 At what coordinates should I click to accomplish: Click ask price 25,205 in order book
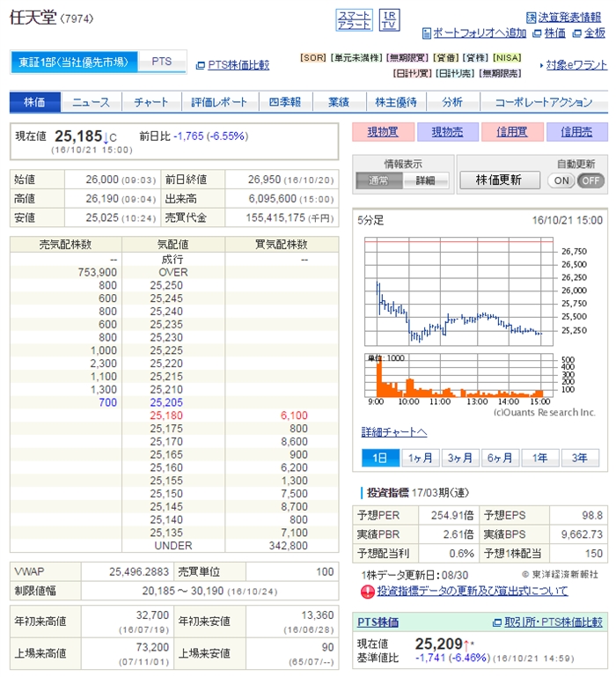[x=166, y=402]
